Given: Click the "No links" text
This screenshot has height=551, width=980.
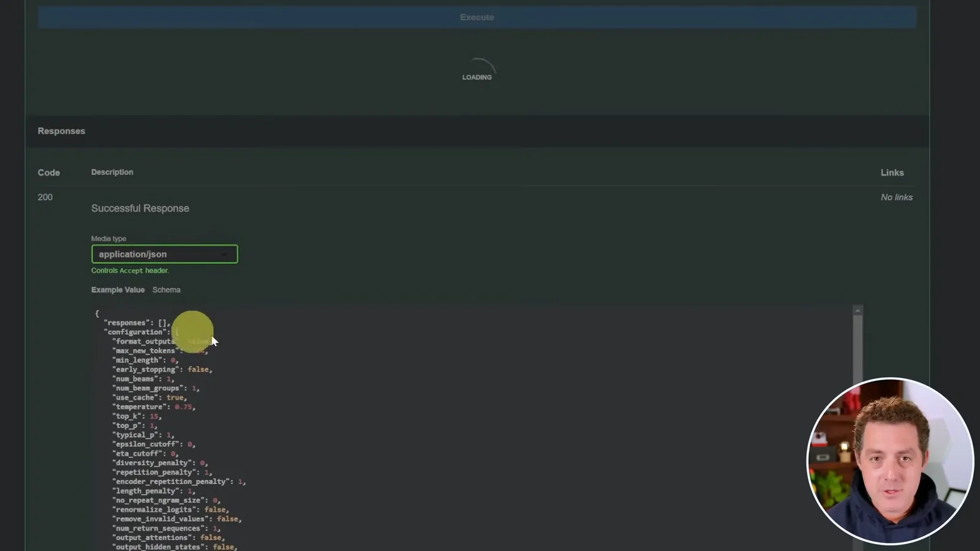Looking at the screenshot, I should pyautogui.click(x=897, y=197).
